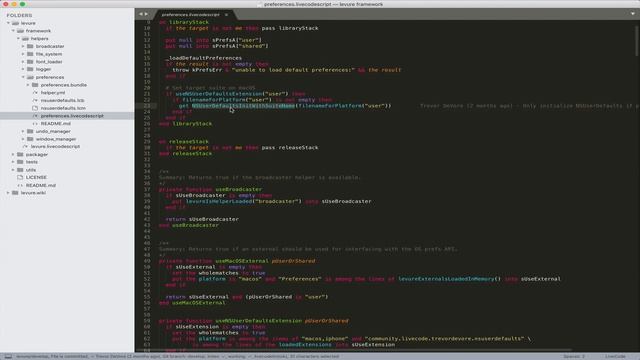The height and width of the screenshot is (360, 640).
Task: Click 'levureExternalsLoadedInMemory()' in the code
Action: 449,279
